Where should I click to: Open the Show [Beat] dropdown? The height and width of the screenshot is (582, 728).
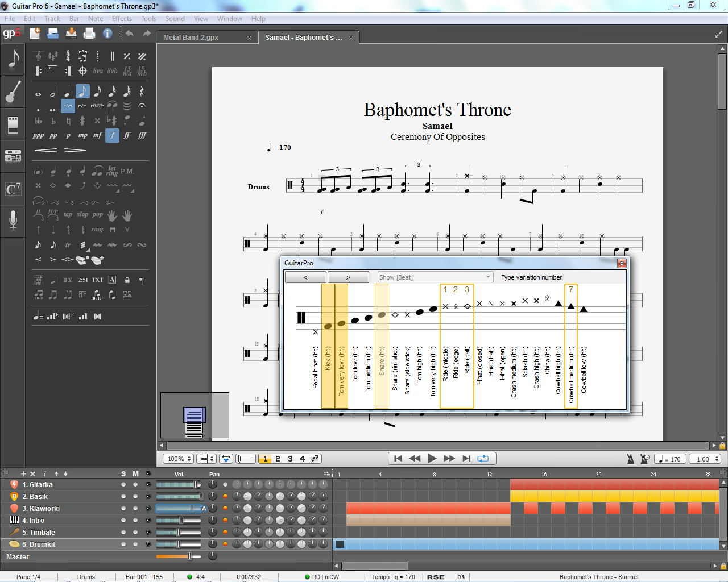pos(435,277)
